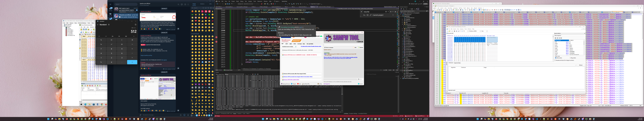Click the blue equals key in Calculator
Image resolution: width=644 pixels, height=121 pixels.
pyautogui.click(x=132, y=62)
